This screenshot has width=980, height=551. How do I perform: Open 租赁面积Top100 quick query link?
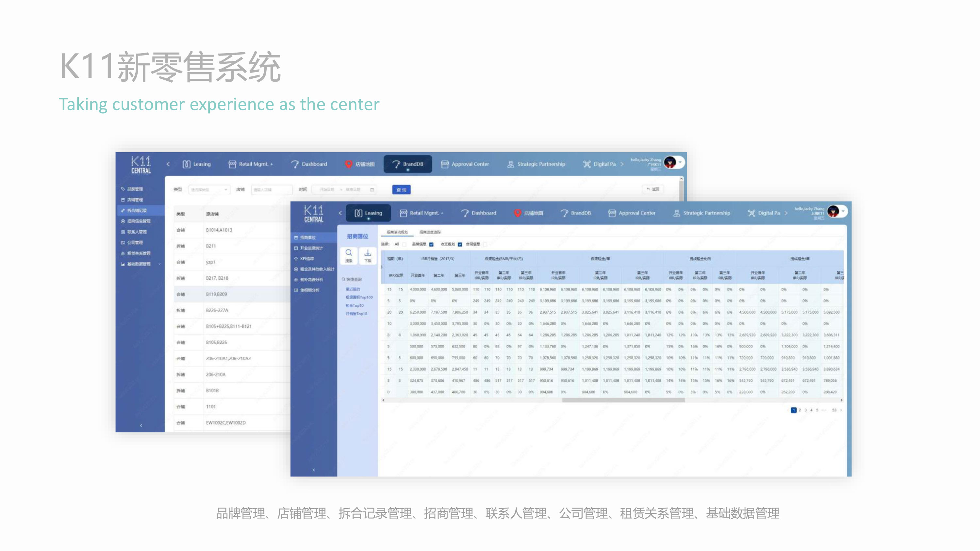coord(359,297)
